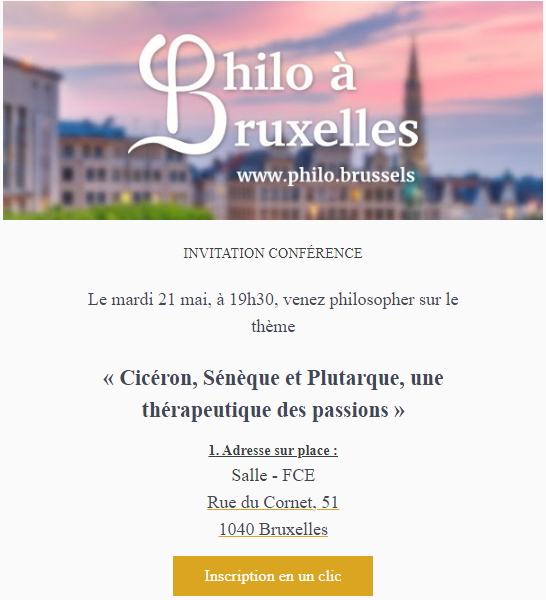
Task: Click the ornamental P-B logo monogram
Action: (x=172, y=94)
